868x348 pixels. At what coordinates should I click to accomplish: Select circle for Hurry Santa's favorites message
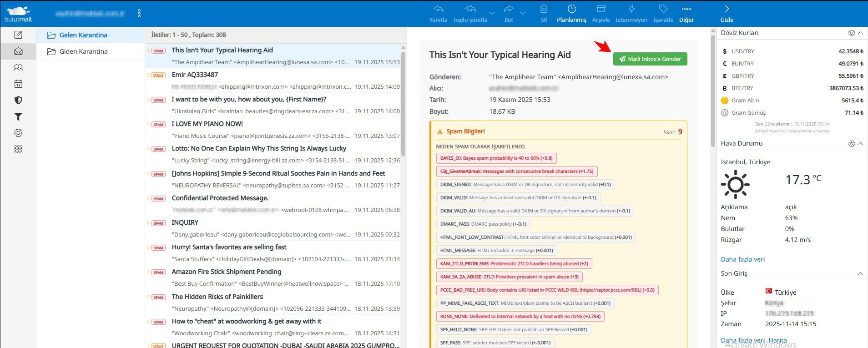click(x=148, y=247)
